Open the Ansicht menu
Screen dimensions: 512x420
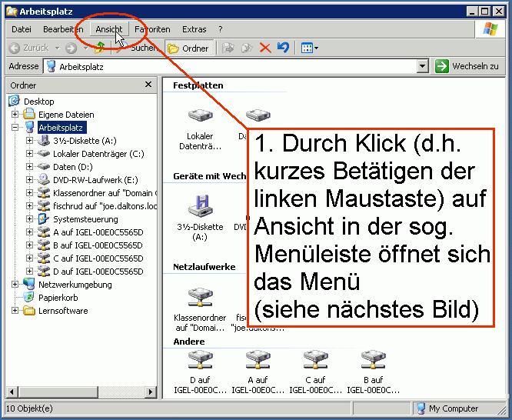[108, 29]
